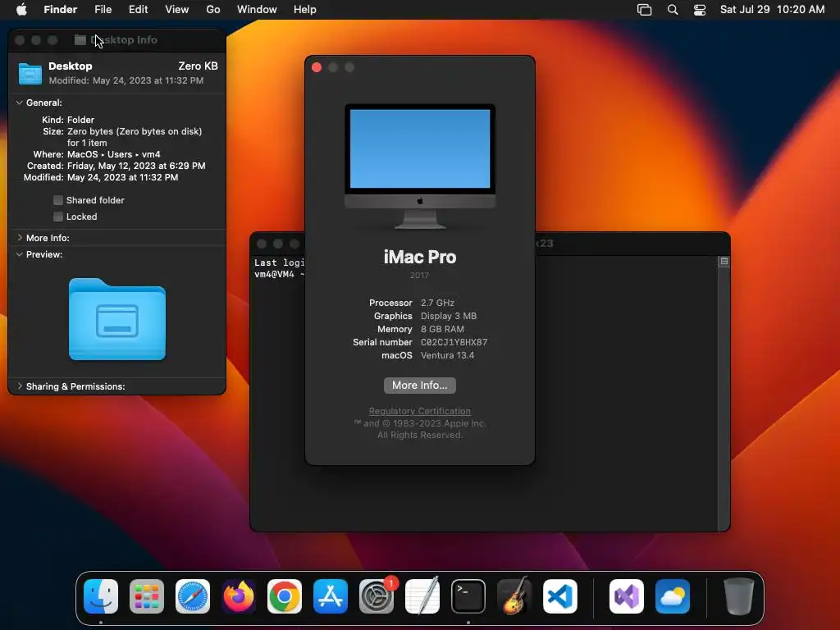Open the Go menu
This screenshot has width=840, height=630.
(213, 10)
